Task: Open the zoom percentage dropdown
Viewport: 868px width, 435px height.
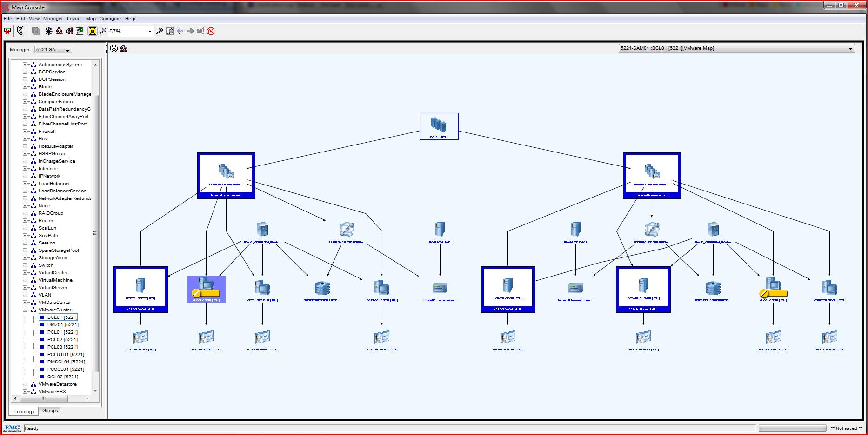Action: tap(150, 32)
